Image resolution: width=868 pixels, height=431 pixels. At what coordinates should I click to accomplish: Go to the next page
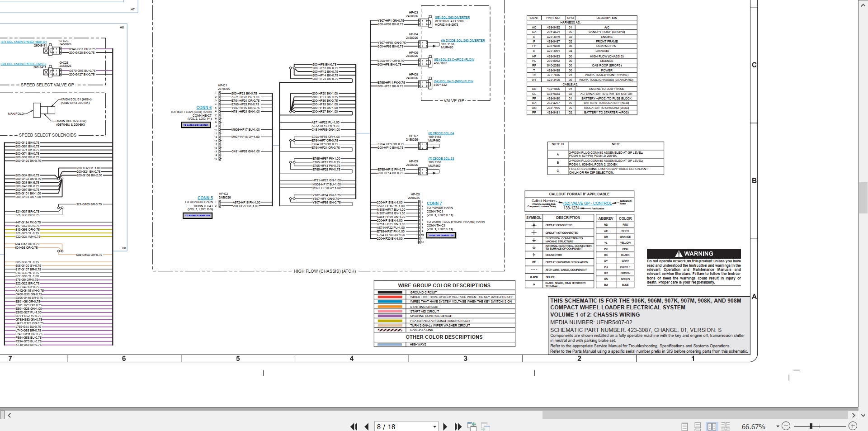(445, 426)
